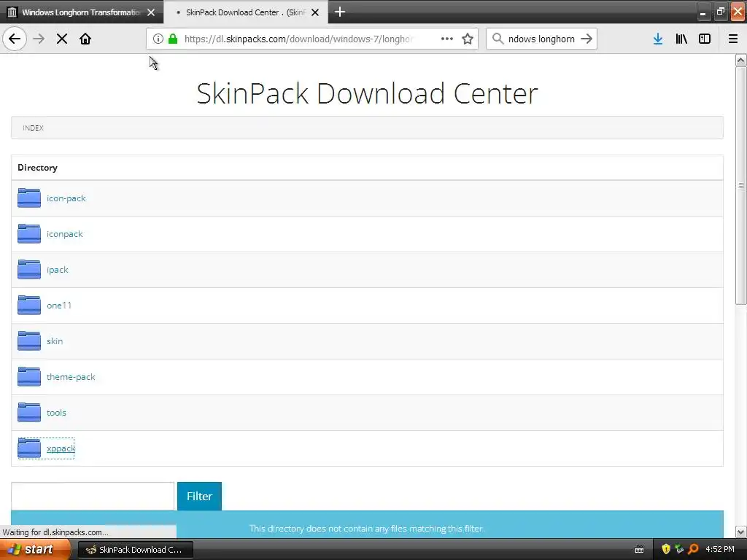This screenshot has height=560, width=747.
Task: Switch to Windows Longhorn Transformation tab
Action: click(81, 12)
